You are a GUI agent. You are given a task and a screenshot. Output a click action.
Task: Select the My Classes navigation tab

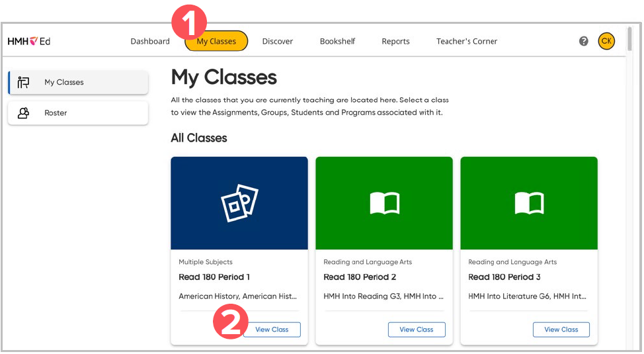[x=216, y=41]
